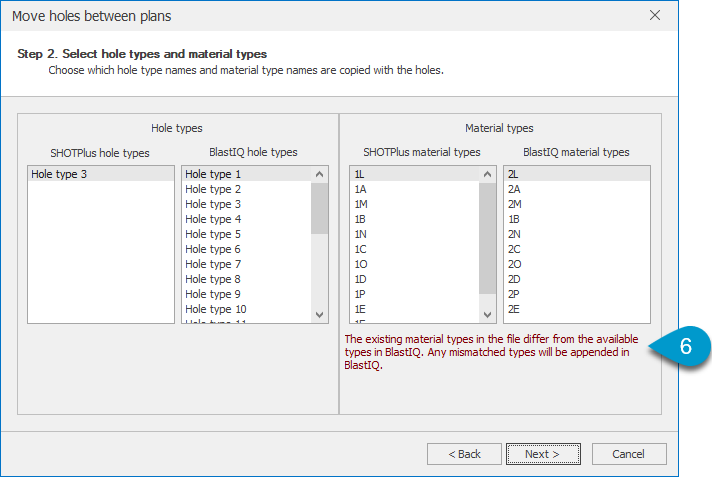Select Hole type 8 in BlastIQ list
Screen dimensions: 712x477
(x=247, y=279)
